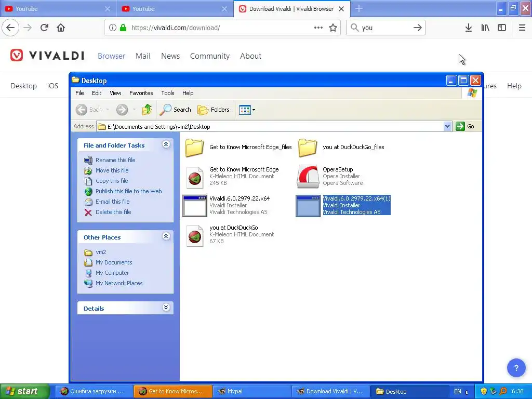Click the Explorer address path field
532x399 pixels.
point(270,127)
